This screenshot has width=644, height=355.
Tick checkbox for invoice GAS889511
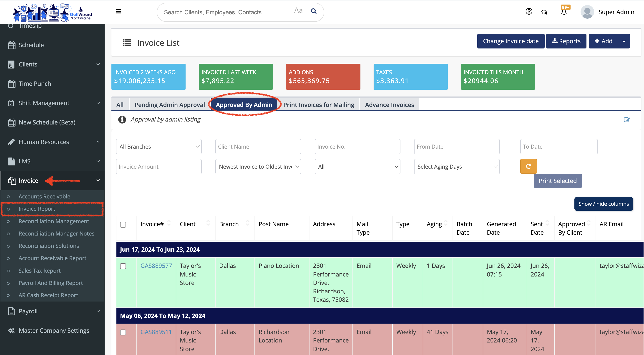pos(123,332)
